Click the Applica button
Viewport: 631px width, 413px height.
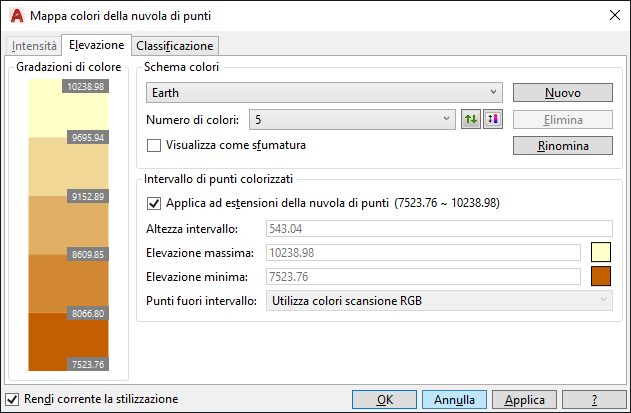524,400
